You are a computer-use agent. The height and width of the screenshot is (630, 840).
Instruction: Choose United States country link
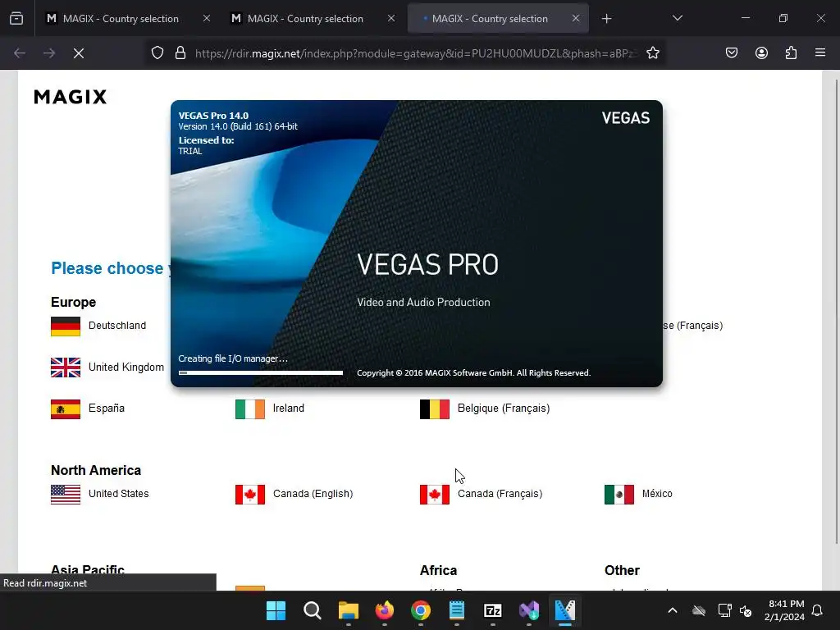coord(118,494)
